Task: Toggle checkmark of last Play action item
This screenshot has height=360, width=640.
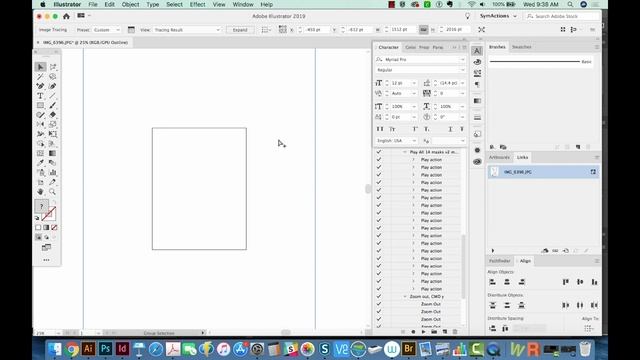Action: pos(379,289)
